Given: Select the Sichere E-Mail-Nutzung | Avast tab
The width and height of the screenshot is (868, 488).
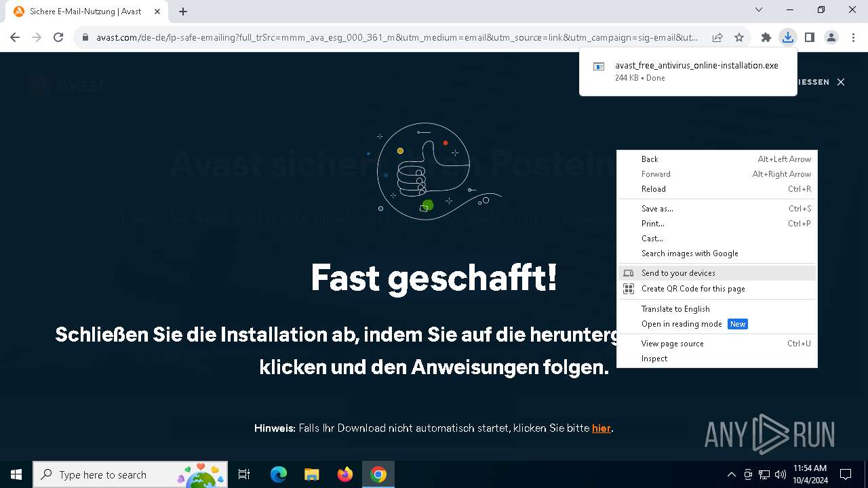Looking at the screenshot, I should pyautogui.click(x=87, y=12).
